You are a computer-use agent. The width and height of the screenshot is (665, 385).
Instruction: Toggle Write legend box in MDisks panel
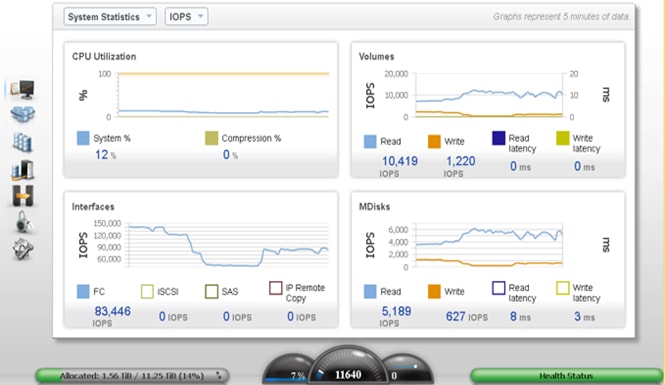click(434, 292)
